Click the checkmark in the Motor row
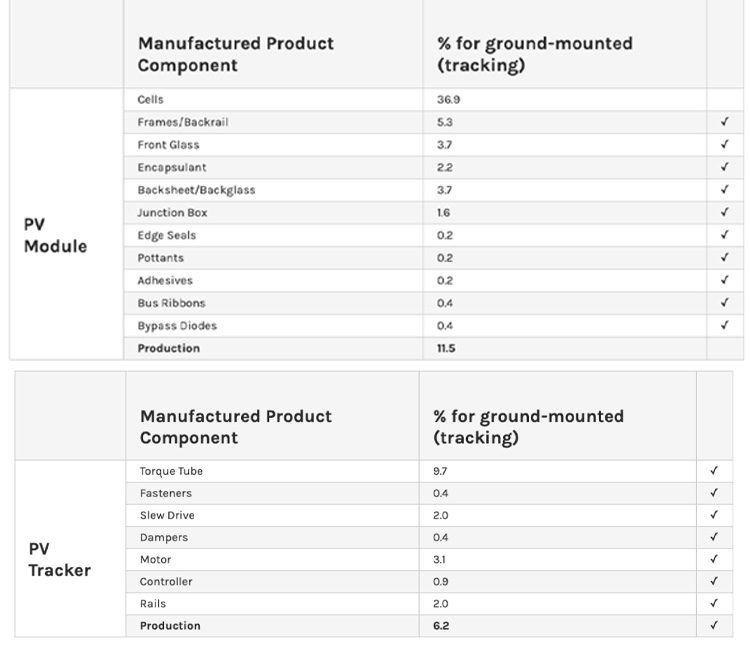The height and width of the screenshot is (651, 750). tap(714, 559)
